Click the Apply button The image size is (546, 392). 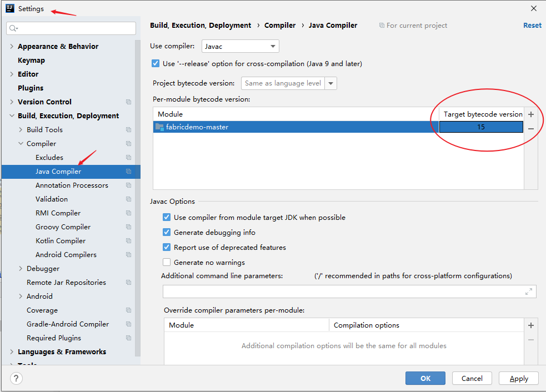point(518,378)
